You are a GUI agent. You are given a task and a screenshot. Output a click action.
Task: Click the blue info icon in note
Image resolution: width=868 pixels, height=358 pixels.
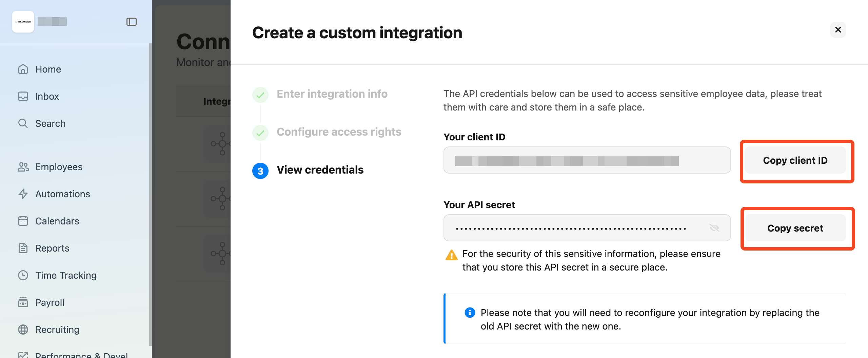coord(470,313)
